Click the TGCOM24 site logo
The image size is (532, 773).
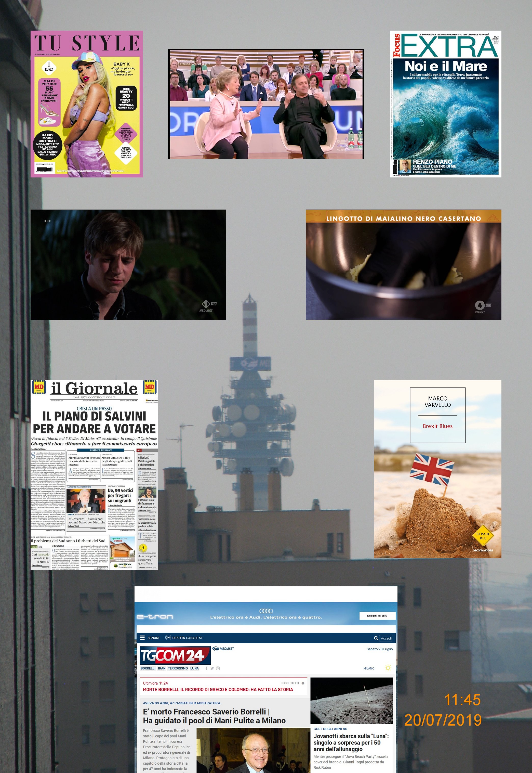tap(175, 655)
